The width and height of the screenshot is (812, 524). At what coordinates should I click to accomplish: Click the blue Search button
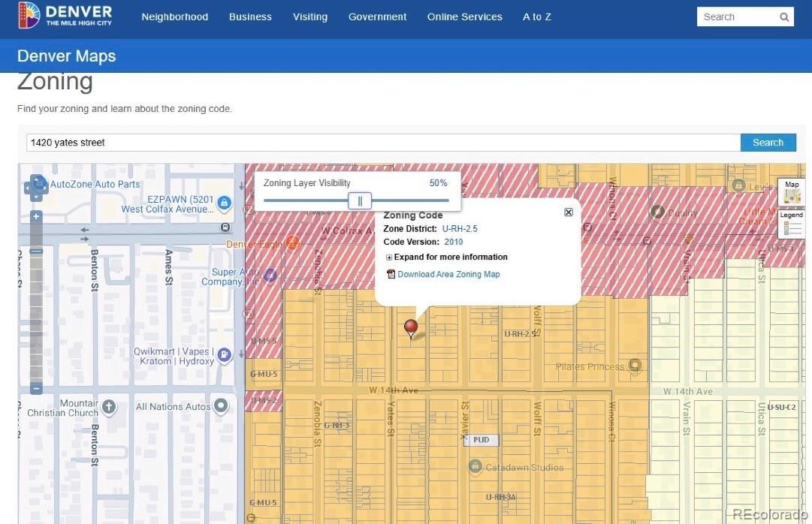(768, 143)
